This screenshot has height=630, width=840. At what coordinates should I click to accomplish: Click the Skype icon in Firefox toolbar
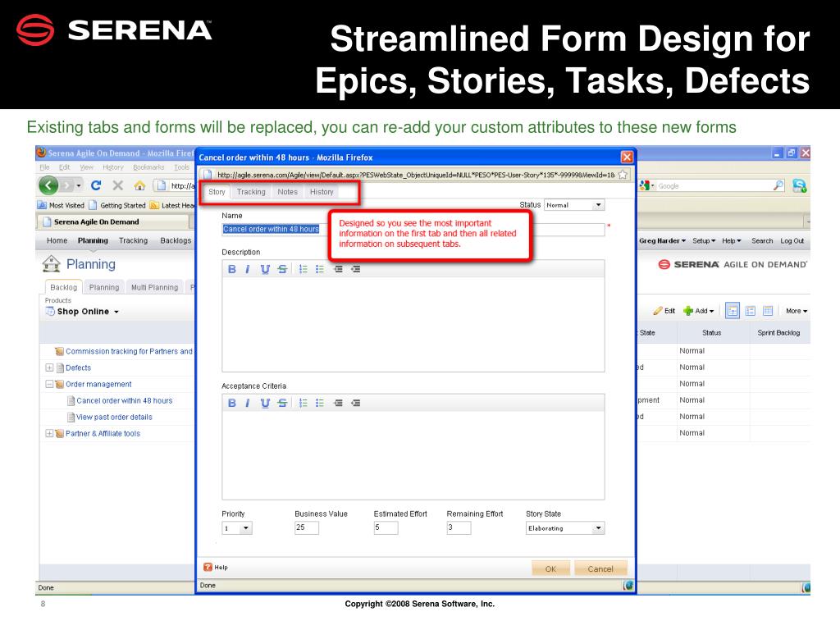(799, 185)
